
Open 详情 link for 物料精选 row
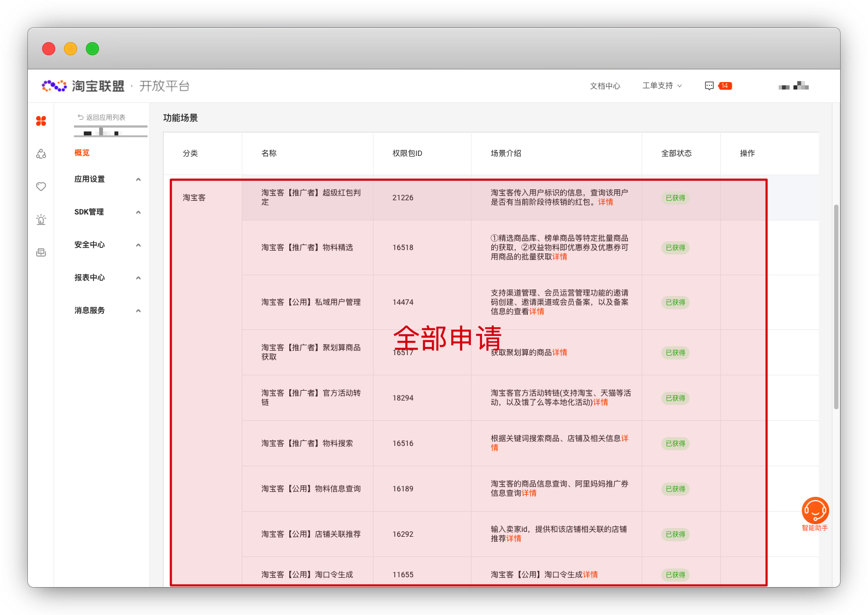[560, 257]
